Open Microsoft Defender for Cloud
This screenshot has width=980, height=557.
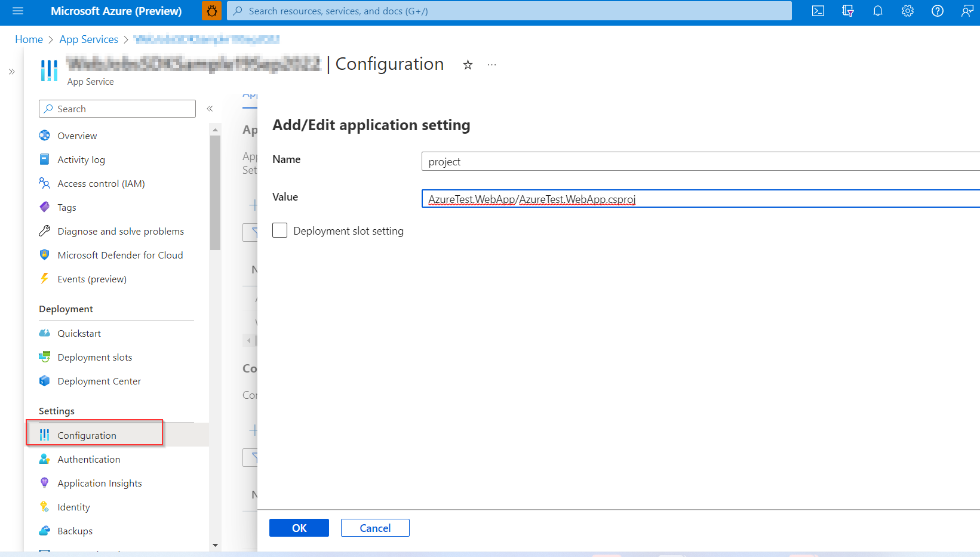(120, 255)
